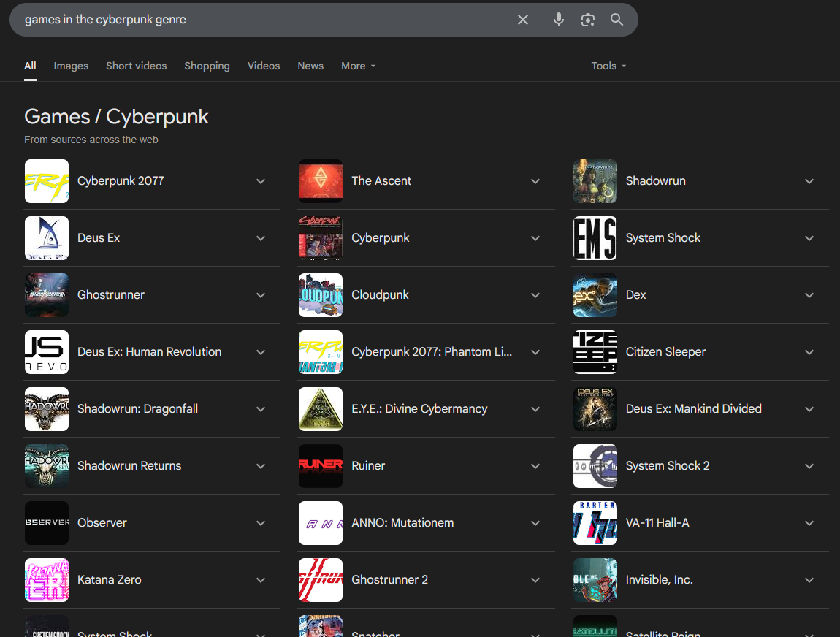840x637 pixels.
Task: Switch to the Images tab
Action: [x=71, y=66]
